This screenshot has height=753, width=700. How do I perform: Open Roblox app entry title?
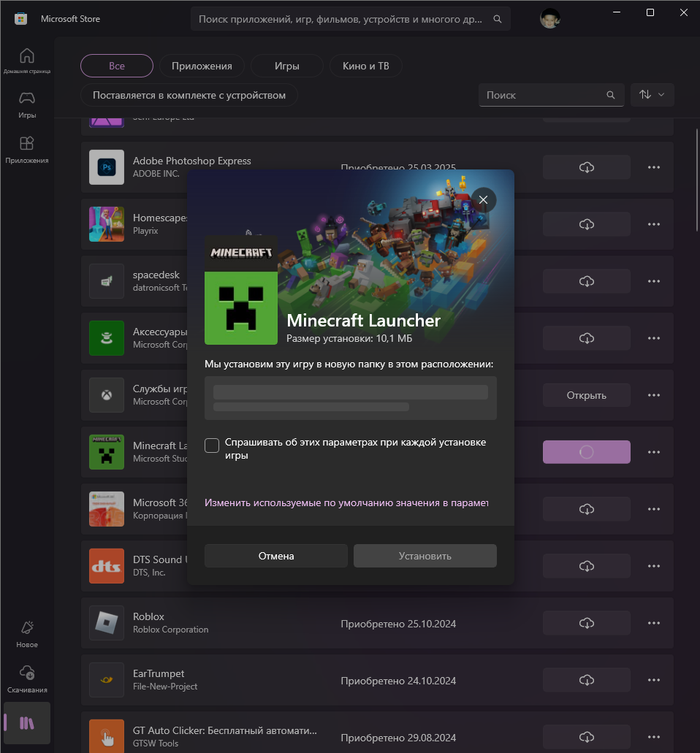click(148, 616)
